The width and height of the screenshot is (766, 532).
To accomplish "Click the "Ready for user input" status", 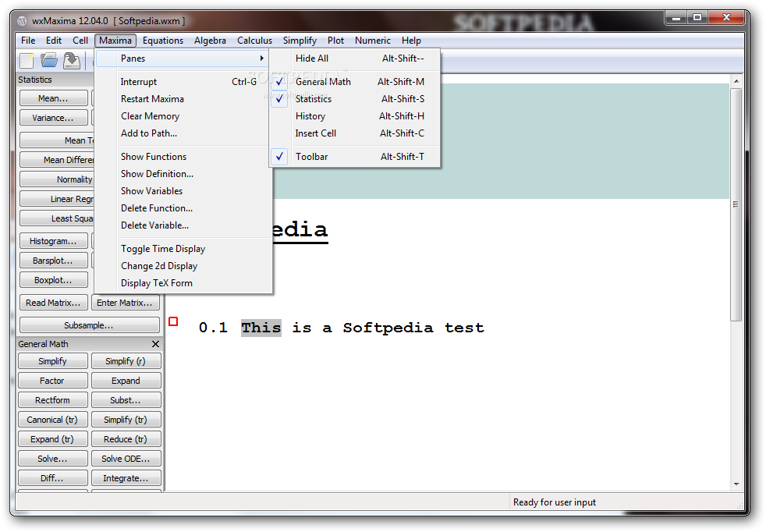I will [555, 502].
